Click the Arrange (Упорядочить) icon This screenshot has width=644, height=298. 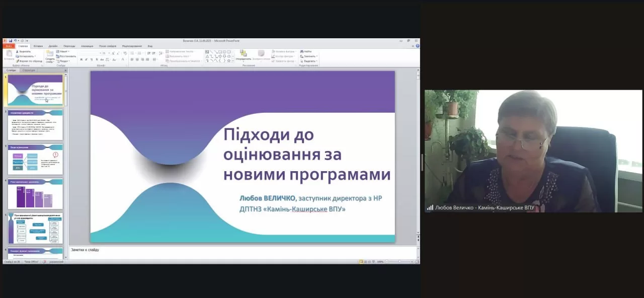(x=244, y=54)
